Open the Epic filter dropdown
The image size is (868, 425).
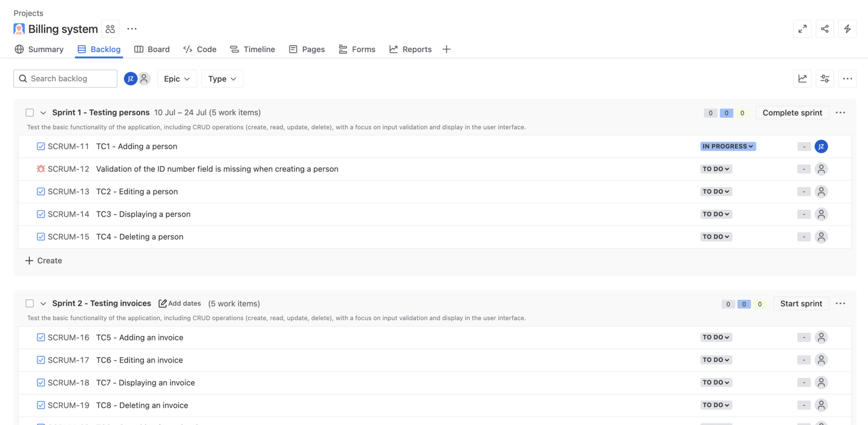(177, 78)
